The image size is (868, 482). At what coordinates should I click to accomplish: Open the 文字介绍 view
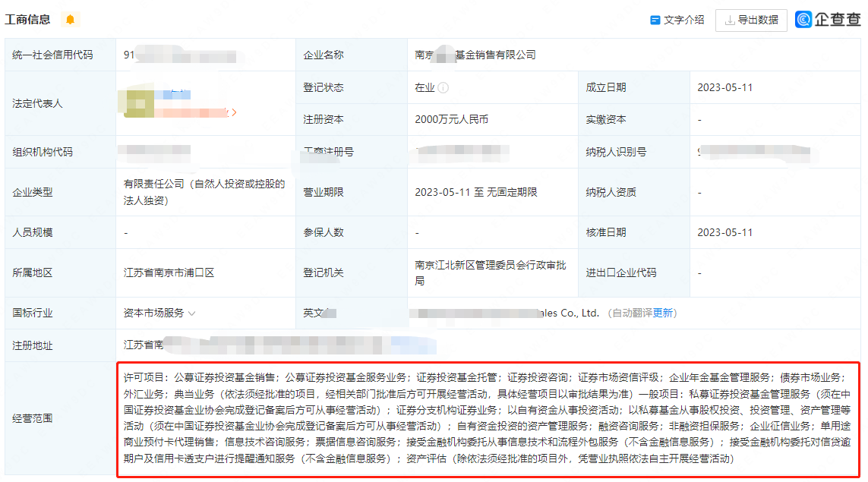tap(683, 20)
